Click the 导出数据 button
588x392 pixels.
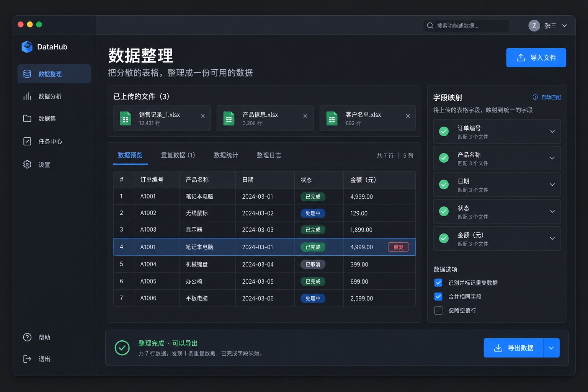click(513, 348)
